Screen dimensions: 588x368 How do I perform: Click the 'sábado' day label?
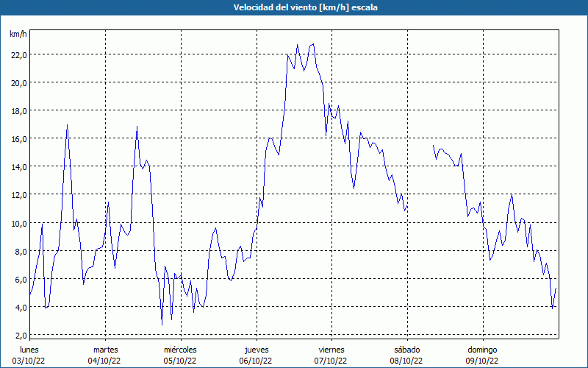click(x=407, y=350)
